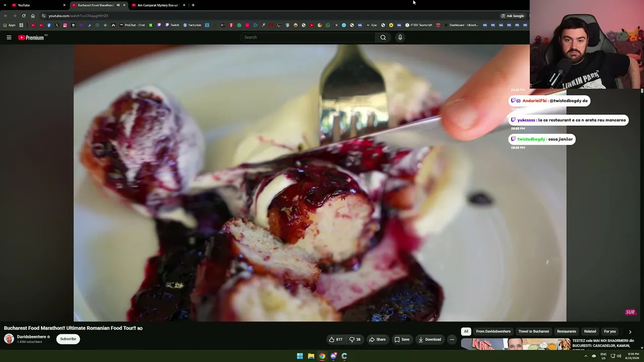
Task: Select the Restaurants filter chip
Action: (567, 331)
